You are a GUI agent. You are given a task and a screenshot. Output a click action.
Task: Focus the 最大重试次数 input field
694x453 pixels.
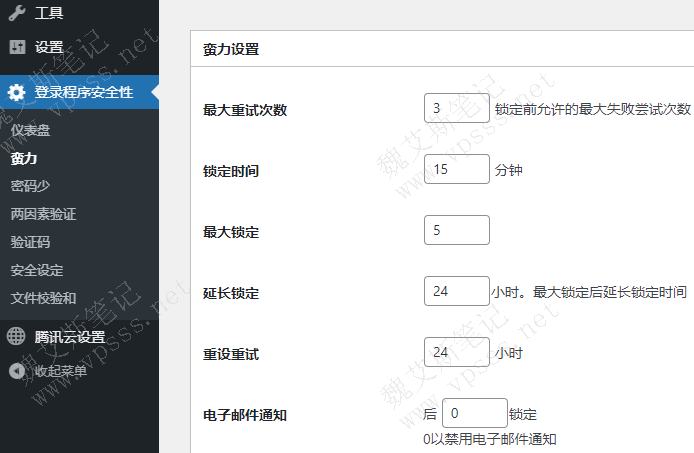[456, 108]
